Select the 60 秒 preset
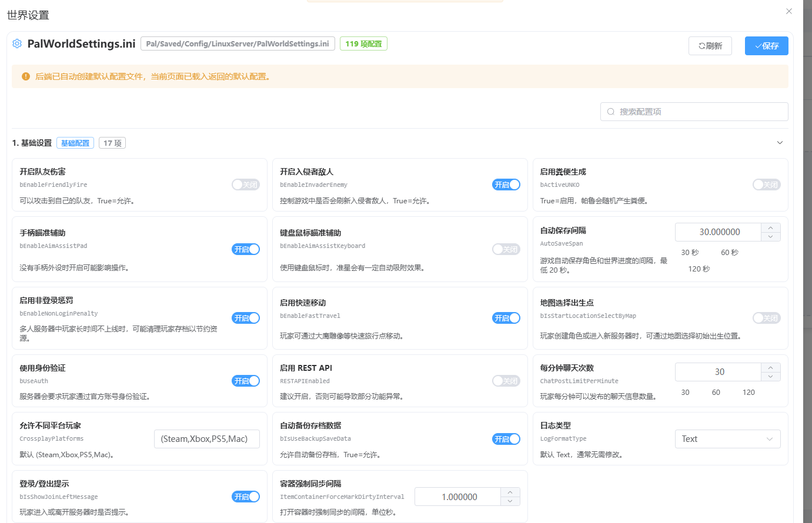 pos(730,253)
